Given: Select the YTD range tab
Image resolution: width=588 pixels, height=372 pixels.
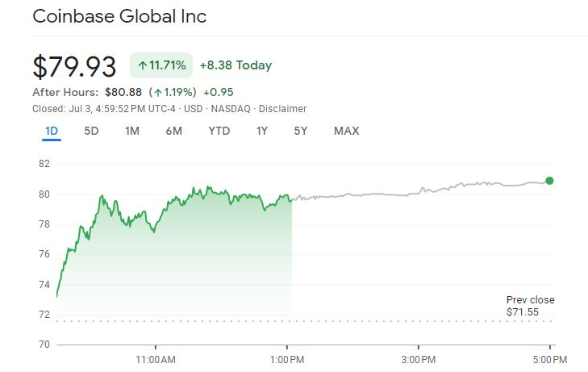Looking at the screenshot, I should tap(219, 131).
